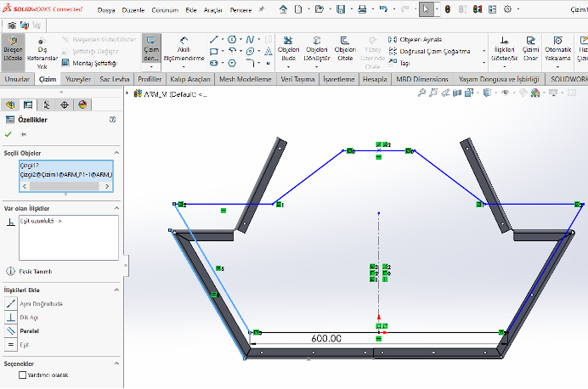
Task: Switch to the Sac Levha tab
Action: (x=115, y=79)
